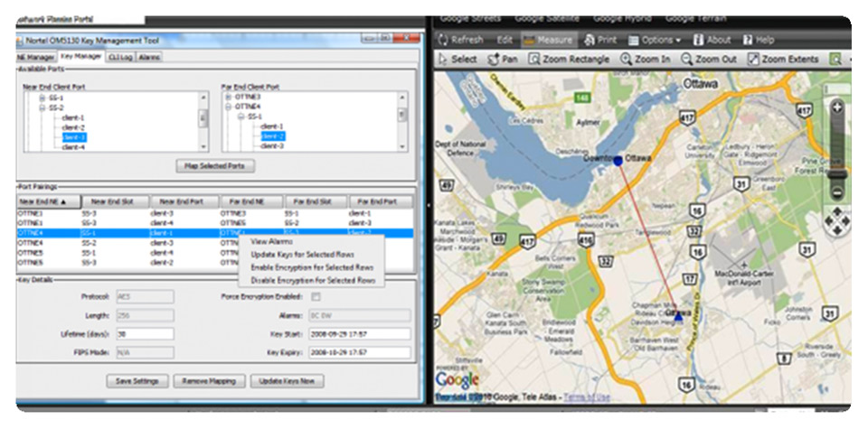The image size is (868, 429).
Task: Sort by the Far End Port column header
Action: (x=382, y=201)
